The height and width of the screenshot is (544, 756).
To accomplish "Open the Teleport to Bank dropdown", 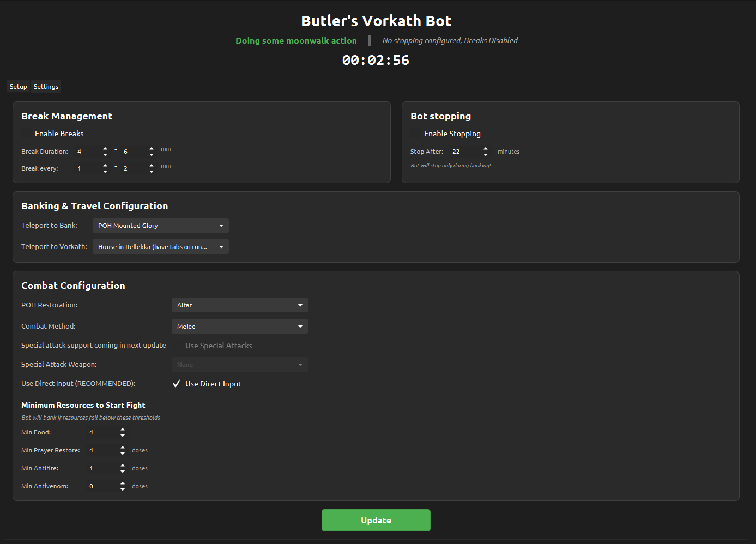I will [160, 226].
